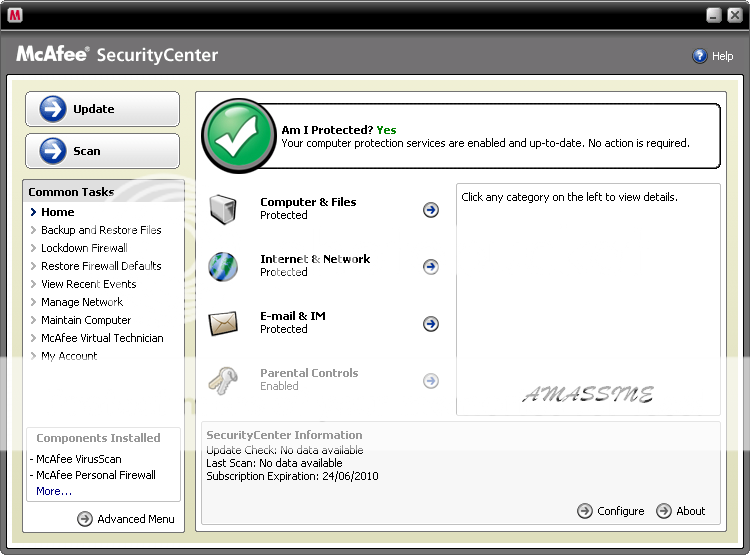Open the Help question mark icon
Screen dimensions: 750x555
click(700, 56)
